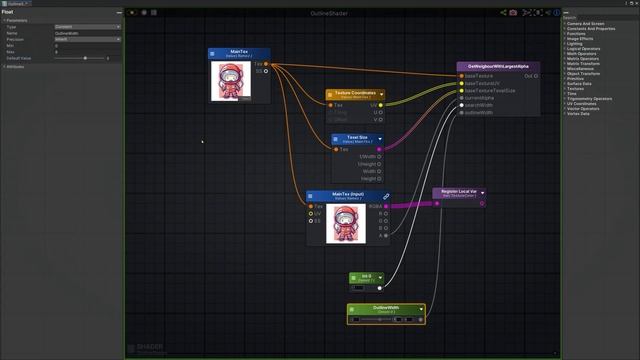This screenshot has width=640, height=360.
Task: Click the A output port of MainTex (Input)
Action: point(386,236)
